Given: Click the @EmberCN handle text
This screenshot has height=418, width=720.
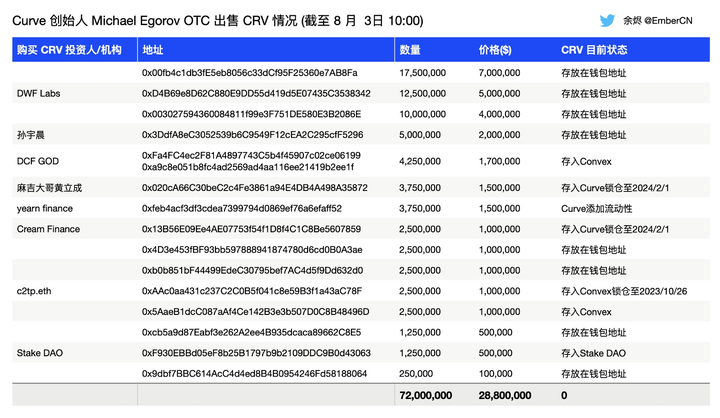Looking at the screenshot, I should point(668,21).
